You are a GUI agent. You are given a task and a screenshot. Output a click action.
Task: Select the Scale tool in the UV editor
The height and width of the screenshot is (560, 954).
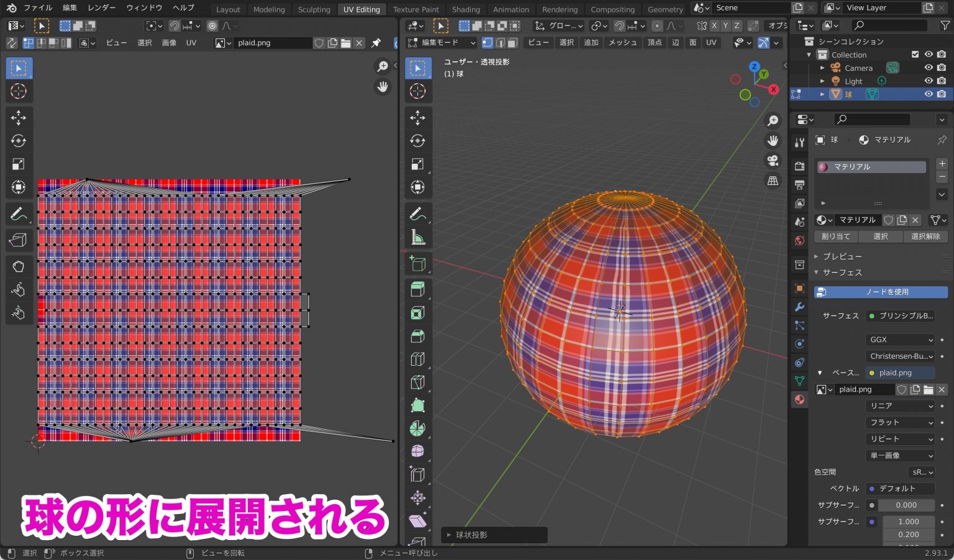pyautogui.click(x=19, y=163)
